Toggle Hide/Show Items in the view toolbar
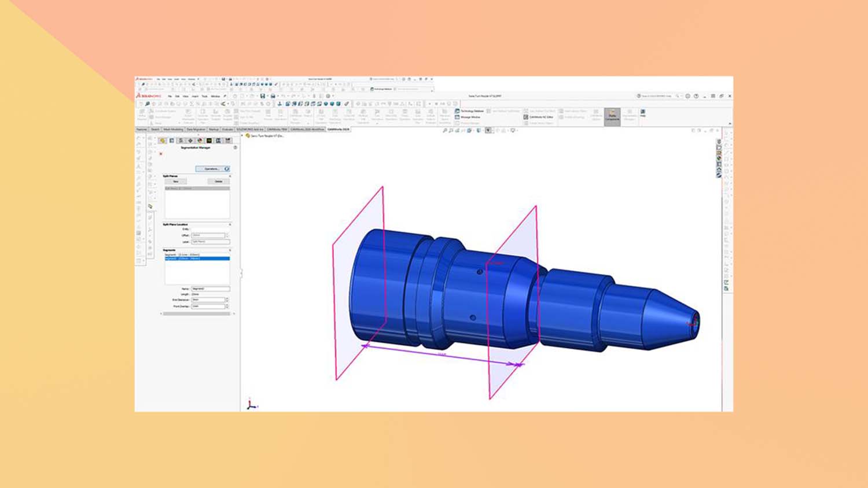This screenshot has width=868, height=488. 495,130
